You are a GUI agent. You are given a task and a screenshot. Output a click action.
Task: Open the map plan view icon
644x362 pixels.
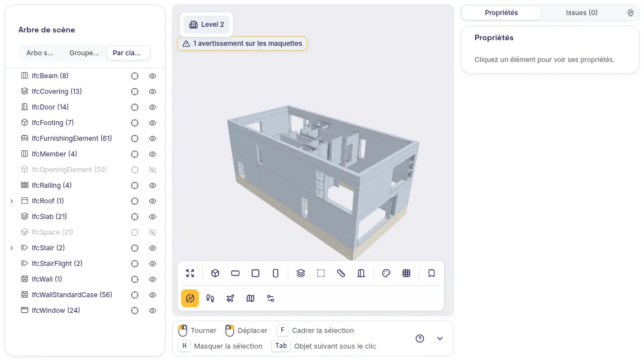coord(250,298)
